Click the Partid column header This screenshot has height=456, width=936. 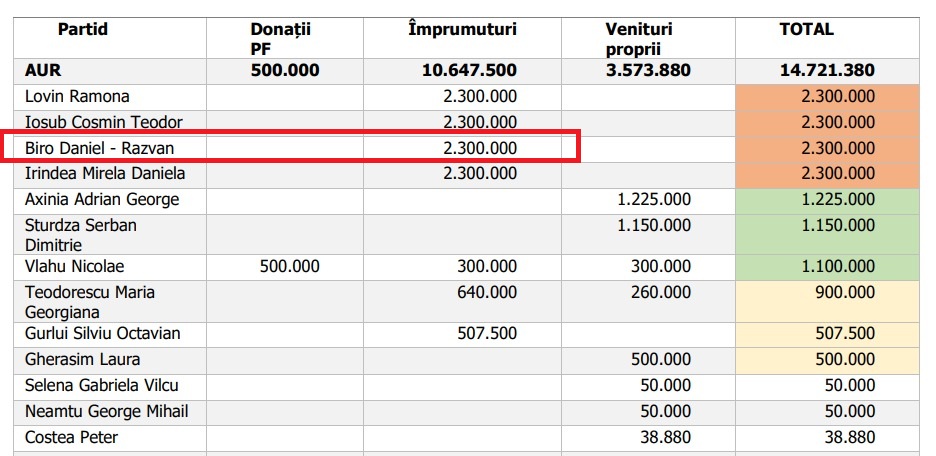pyautogui.click(x=83, y=30)
